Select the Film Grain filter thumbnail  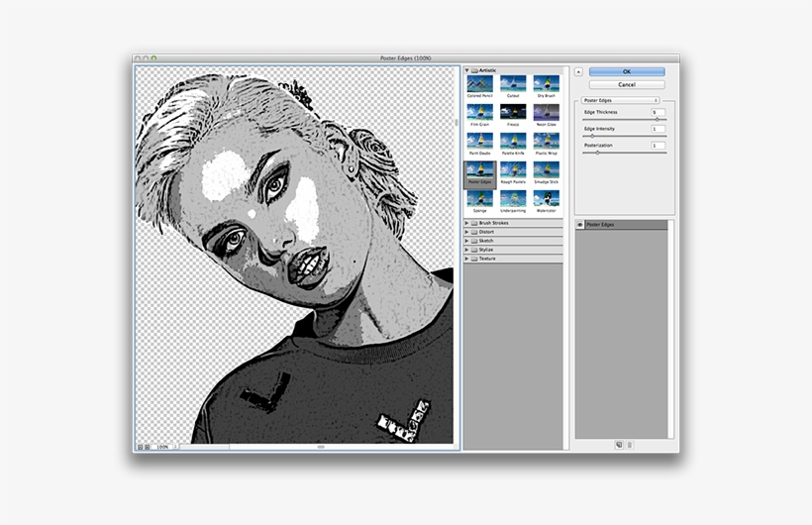click(x=479, y=115)
